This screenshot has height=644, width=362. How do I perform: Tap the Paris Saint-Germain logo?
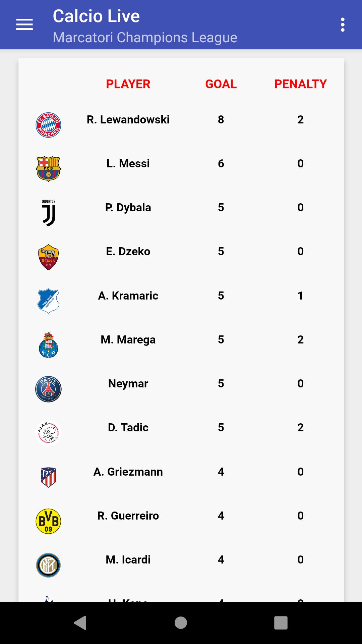(x=48, y=389)
